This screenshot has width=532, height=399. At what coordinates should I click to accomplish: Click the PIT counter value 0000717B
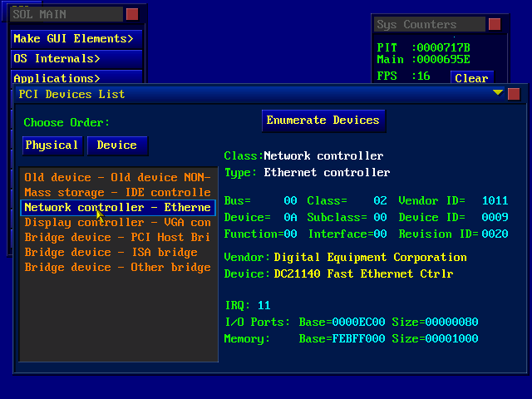[443, 47]
